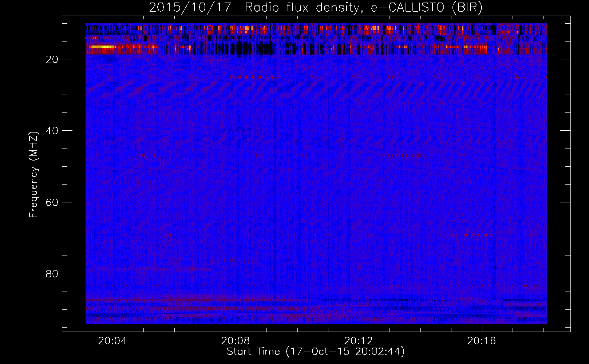Click the '60' frequency tick label
Screen dimensions: 589x364
point(52,202)
